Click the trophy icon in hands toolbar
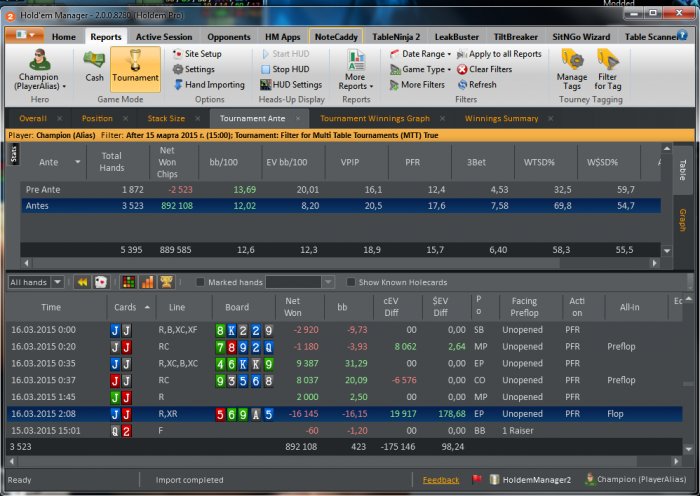The height and width of the screenshot is (496, 700). [167, 282]
